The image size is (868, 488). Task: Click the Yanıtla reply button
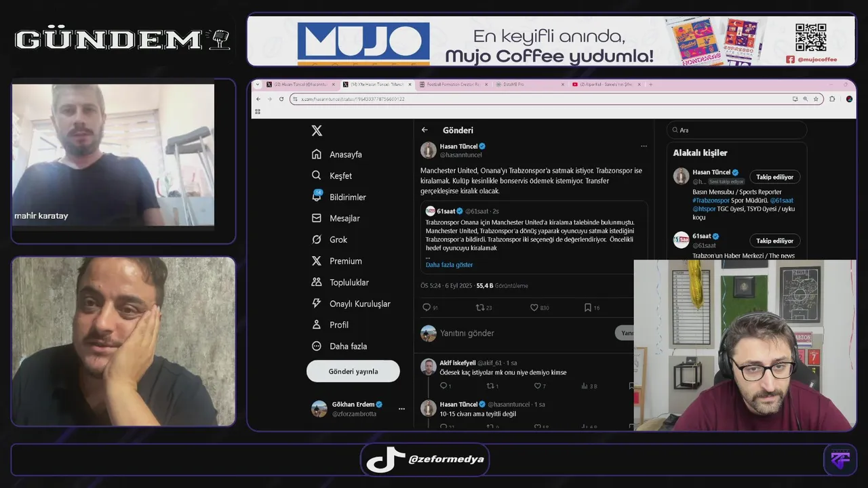tap(625, 333)
